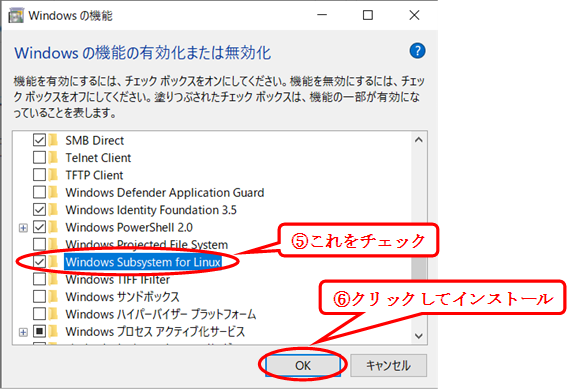The image size is (567, 389).
Task: Select the SMB Direct label
Action: pos(94,140)
